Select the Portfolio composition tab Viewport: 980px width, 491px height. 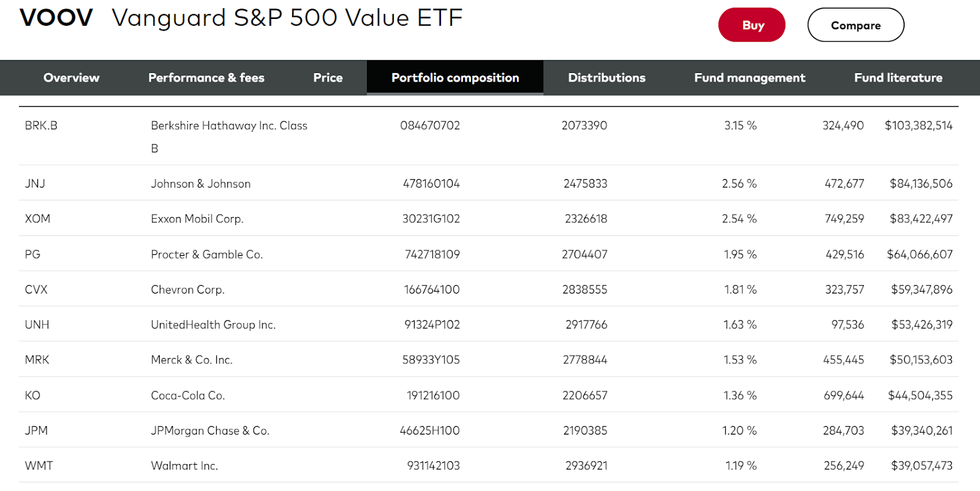pos(454,78)
